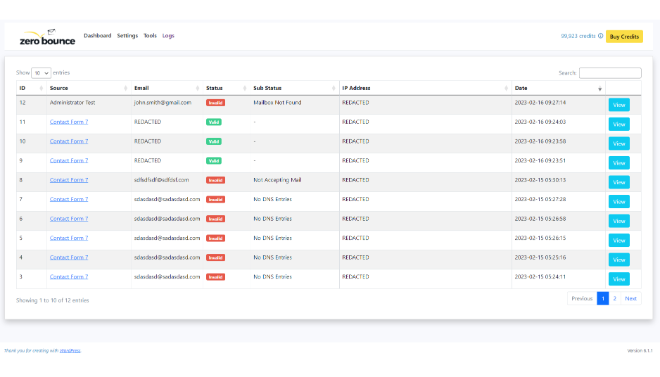Click the Invalid badge in row 12
The image size is (660, 377).
point(215,103)
